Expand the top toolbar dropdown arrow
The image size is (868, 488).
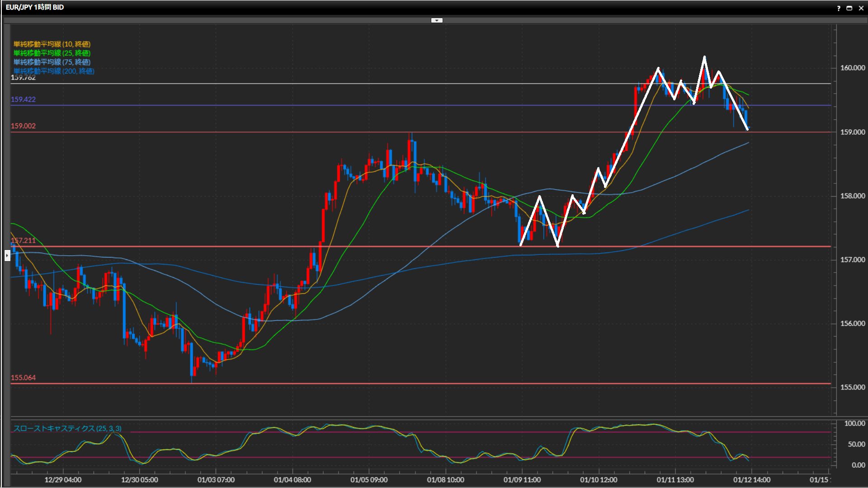pos(437,20)
